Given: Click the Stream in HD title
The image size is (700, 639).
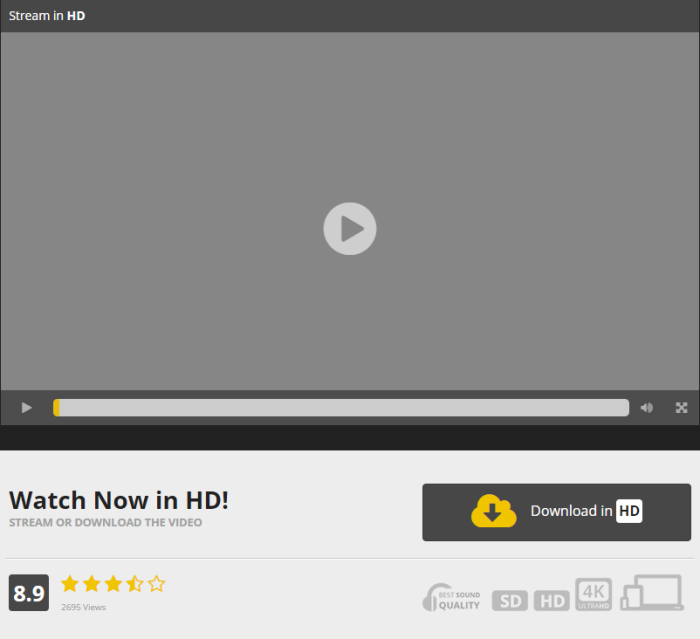Looking at the screenshot, I should pyautogui.click(x=47, y=16).
